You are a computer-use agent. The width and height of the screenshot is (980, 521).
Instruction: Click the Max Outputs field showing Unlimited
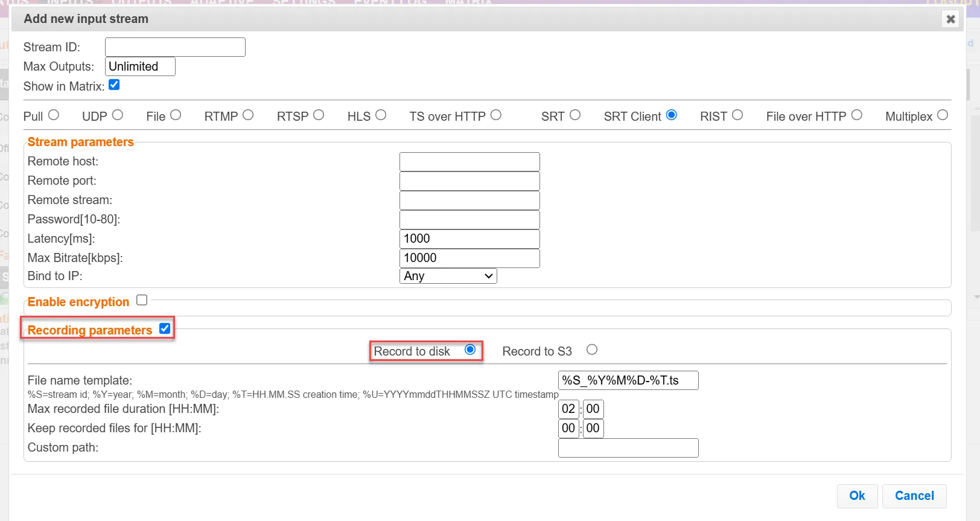pyautogui.click(x=140, y=66)
